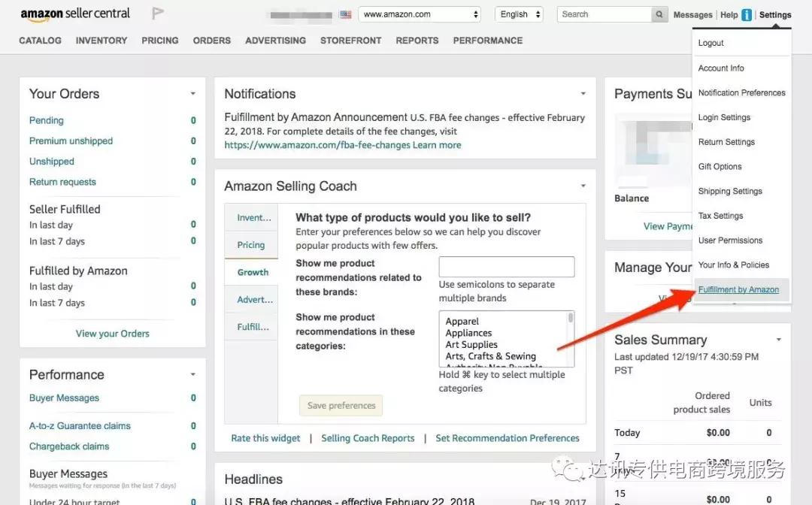
Task: Open the INVENTORY navigation menu
Action: click(101, 41)
